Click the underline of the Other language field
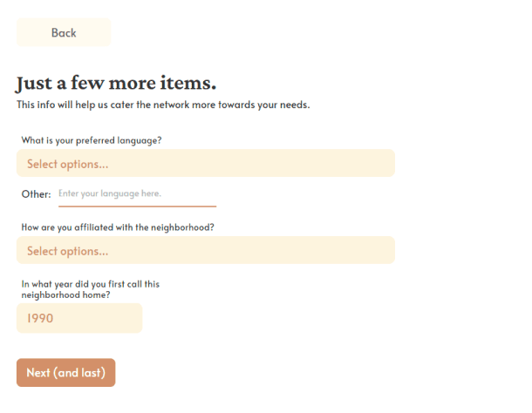 (137, 206)
